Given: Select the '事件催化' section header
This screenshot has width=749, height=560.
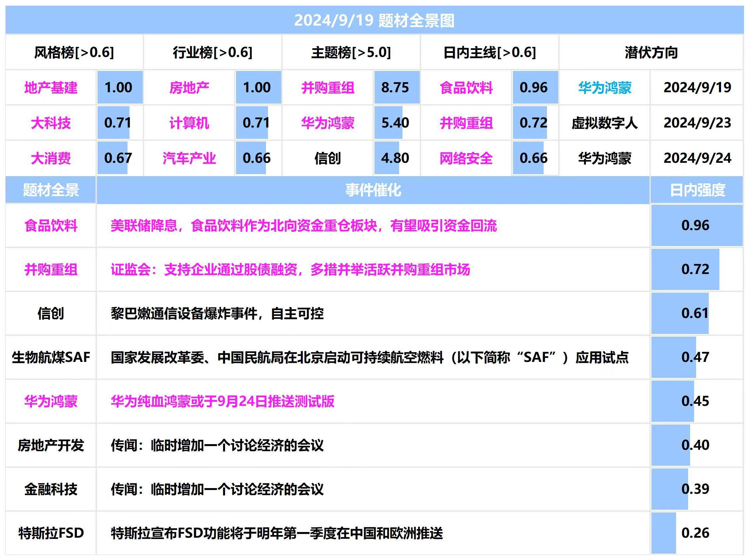Looking at the screenshot, I should (x=373, y=190).
